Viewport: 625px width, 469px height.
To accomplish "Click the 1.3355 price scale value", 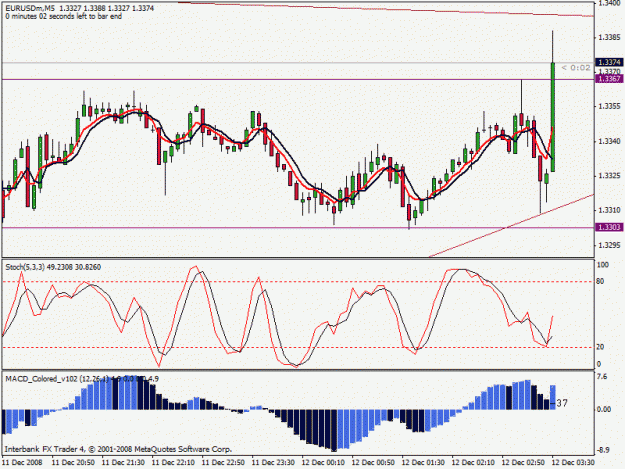I will (609, 106).
